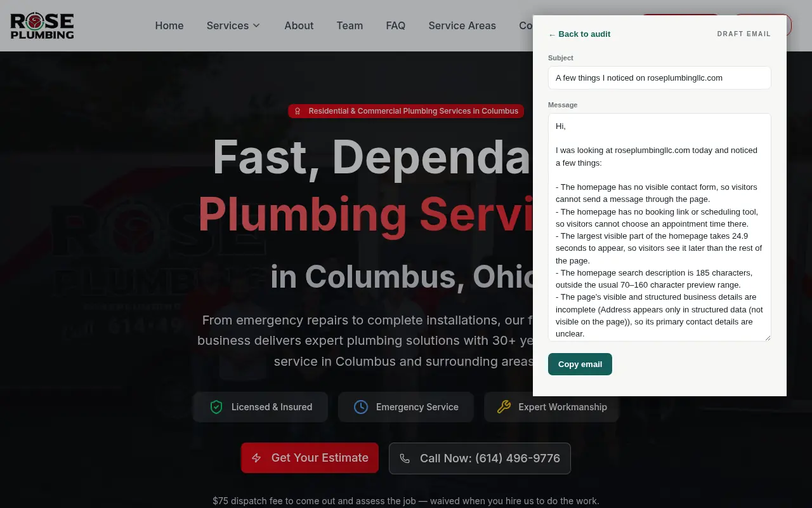812x508 pixels.
Task: Click the lightning bolt estimate icon
Action: (257, 458)
